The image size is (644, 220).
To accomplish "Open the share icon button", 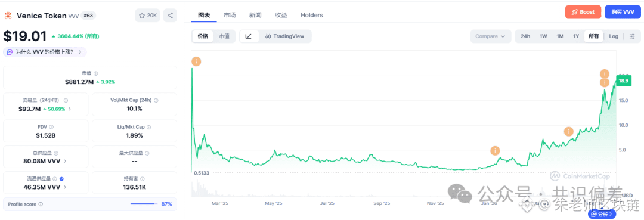I will [170, 16].
